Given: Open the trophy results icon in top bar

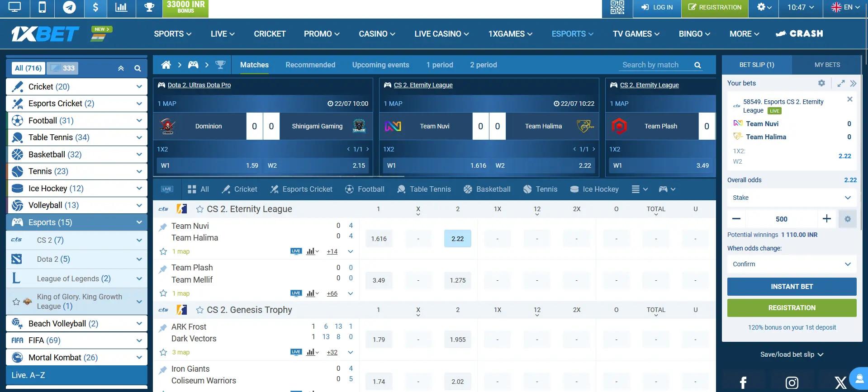Looking at the screenshot, I should (x=149, y=7).
